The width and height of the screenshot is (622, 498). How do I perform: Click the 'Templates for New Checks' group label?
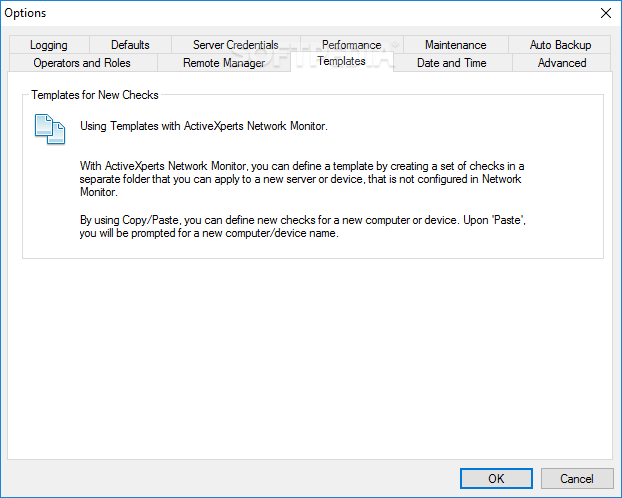click(x=95, y=95)
